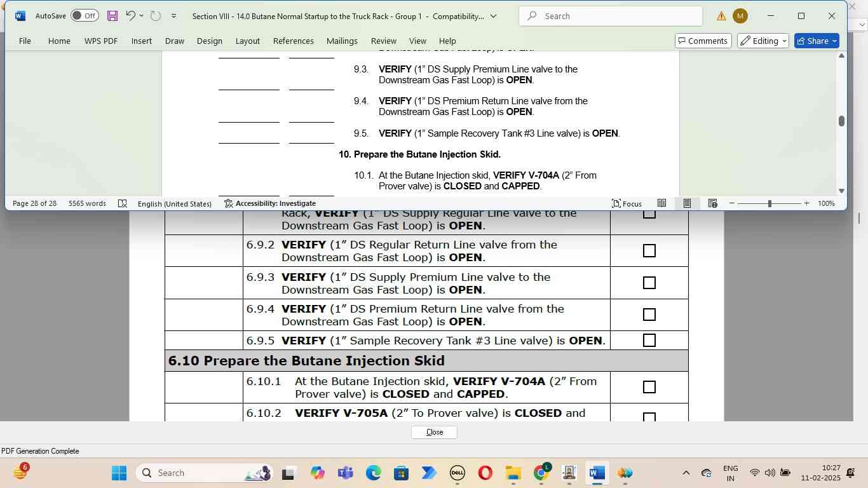Enable Focus mode
Screen dimensions: 868x488
627,203
